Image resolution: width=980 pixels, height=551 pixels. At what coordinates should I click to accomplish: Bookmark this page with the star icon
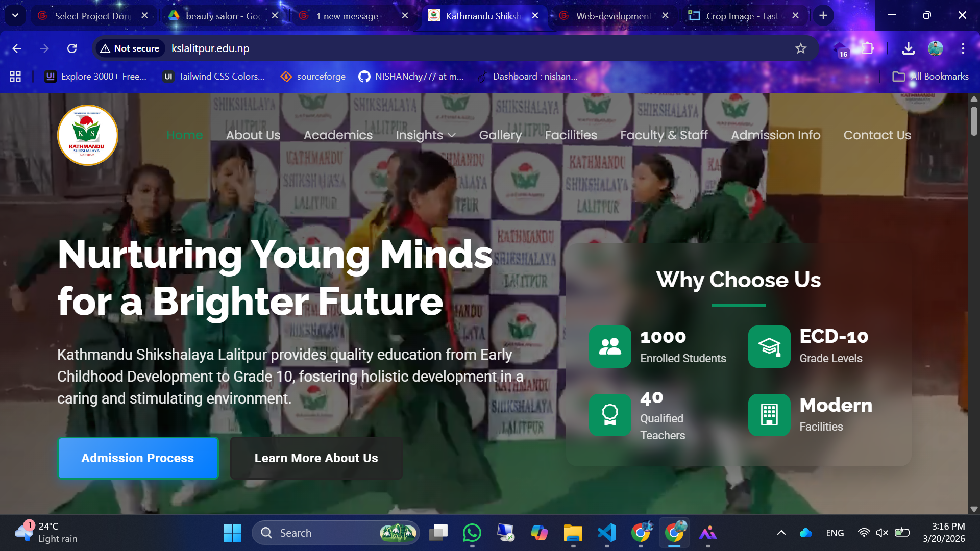pos(800,48)
